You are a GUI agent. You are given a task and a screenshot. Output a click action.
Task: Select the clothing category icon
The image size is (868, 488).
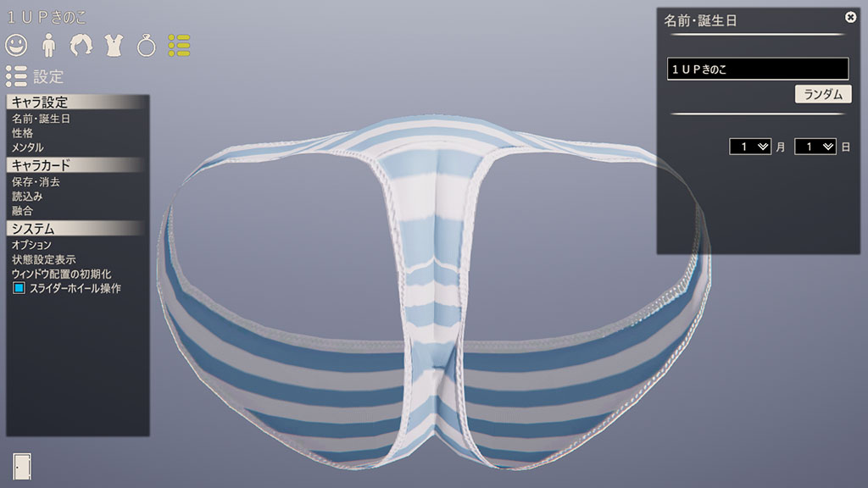114,45
